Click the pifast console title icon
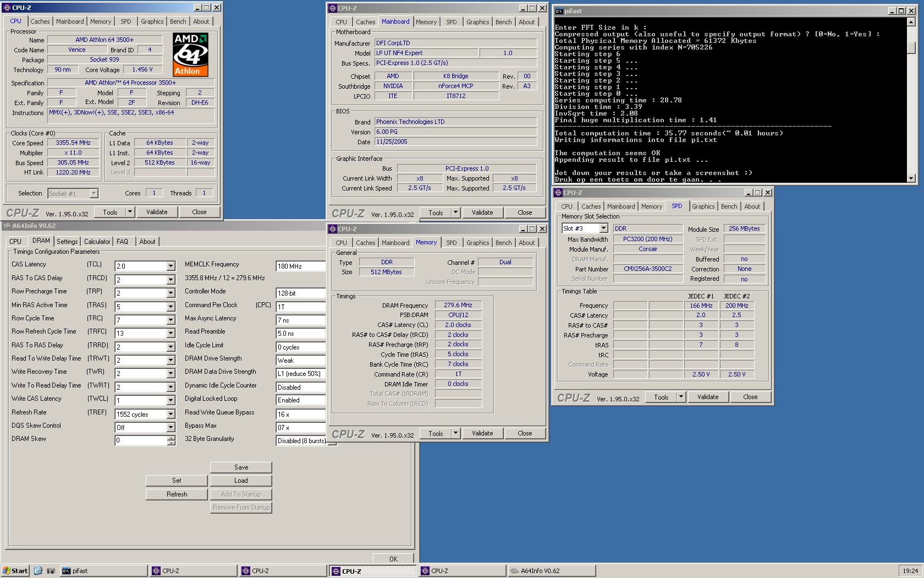 (x=559, y=11)
